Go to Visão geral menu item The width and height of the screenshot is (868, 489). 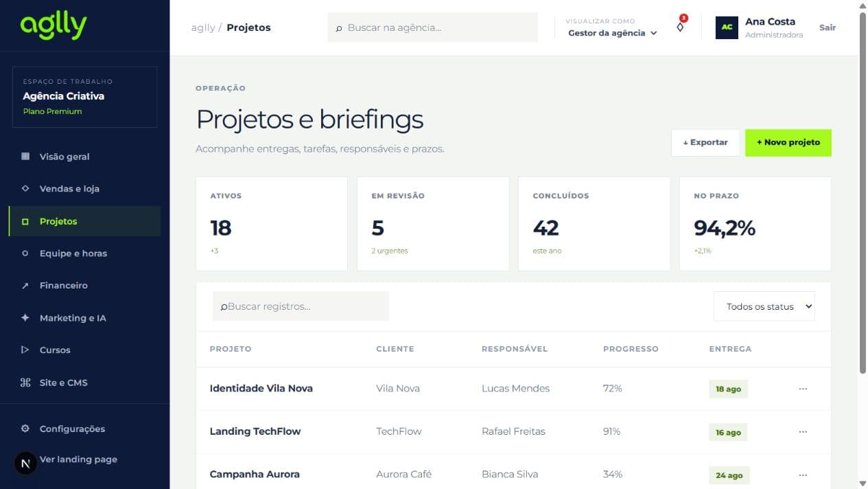[x=84, y=157]
